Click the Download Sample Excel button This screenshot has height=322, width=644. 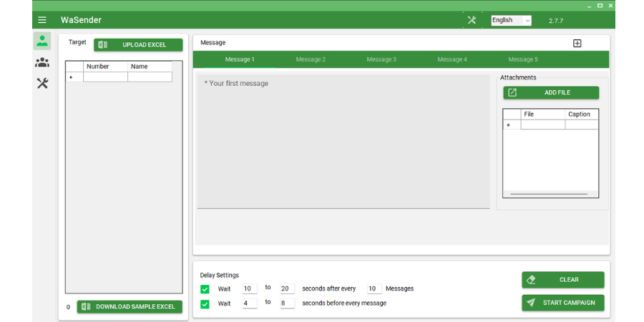pos(130,306)
